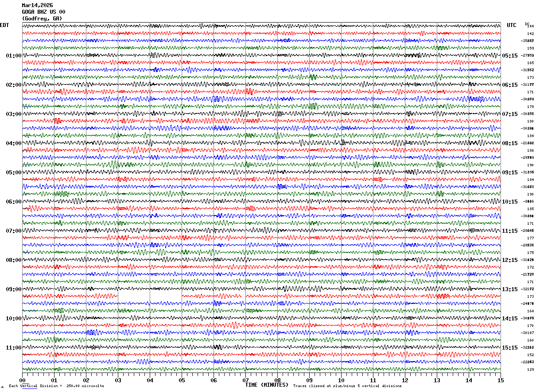Click the 07:15 UTC time label

510,114
